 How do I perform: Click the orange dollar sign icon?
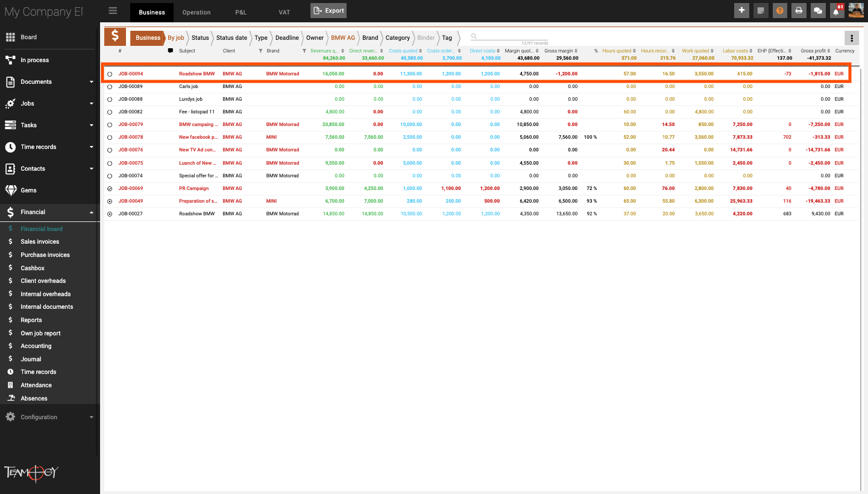coord(115,37)
